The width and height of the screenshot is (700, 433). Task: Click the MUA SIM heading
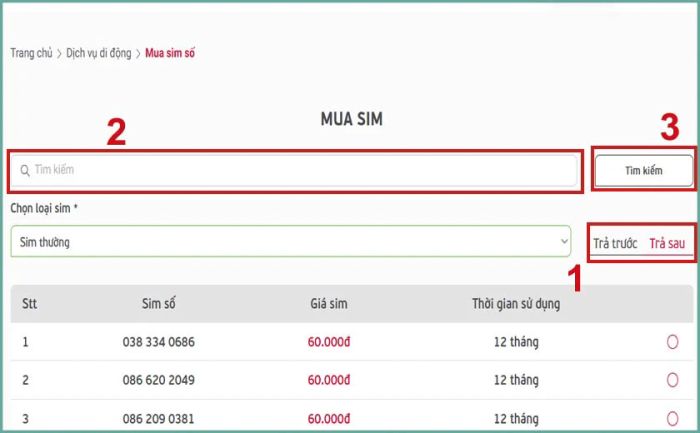352,119
